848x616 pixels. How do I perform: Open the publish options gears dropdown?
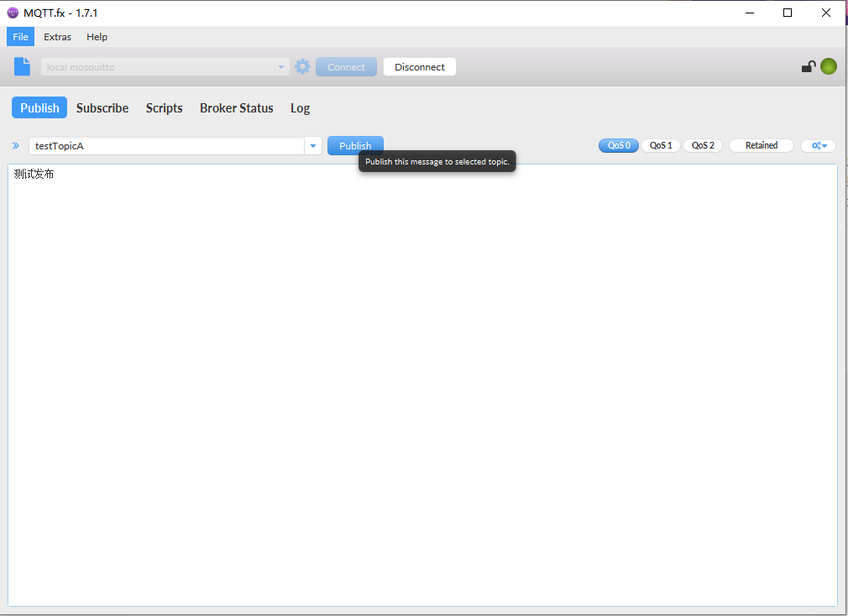(x=819, y=145)
